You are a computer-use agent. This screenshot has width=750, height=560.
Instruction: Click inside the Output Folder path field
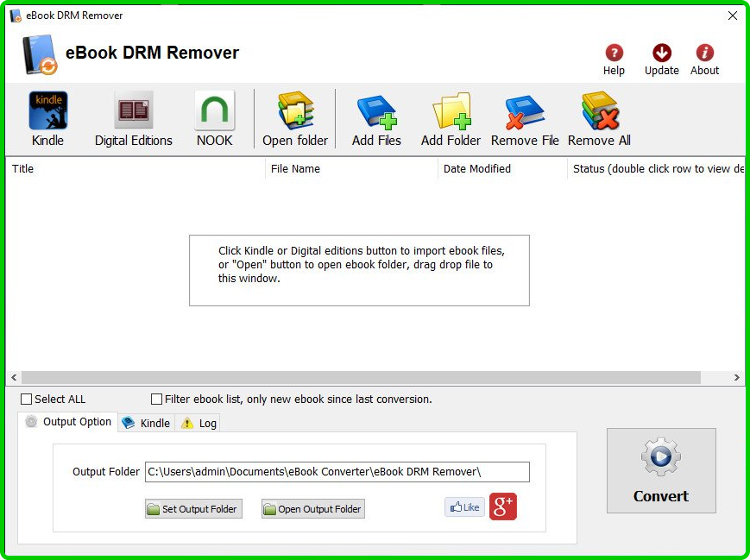coord(337,472)
